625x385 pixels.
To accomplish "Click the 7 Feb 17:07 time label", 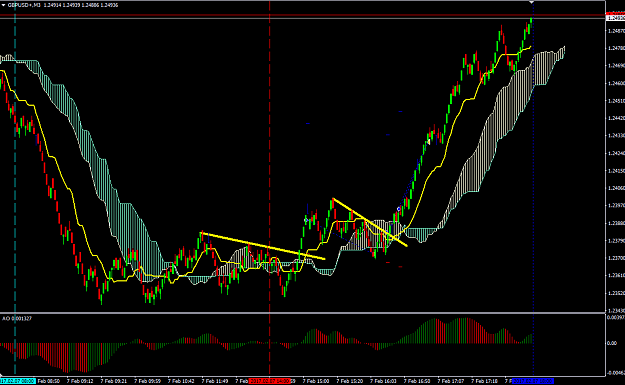I will click(451, 381).
